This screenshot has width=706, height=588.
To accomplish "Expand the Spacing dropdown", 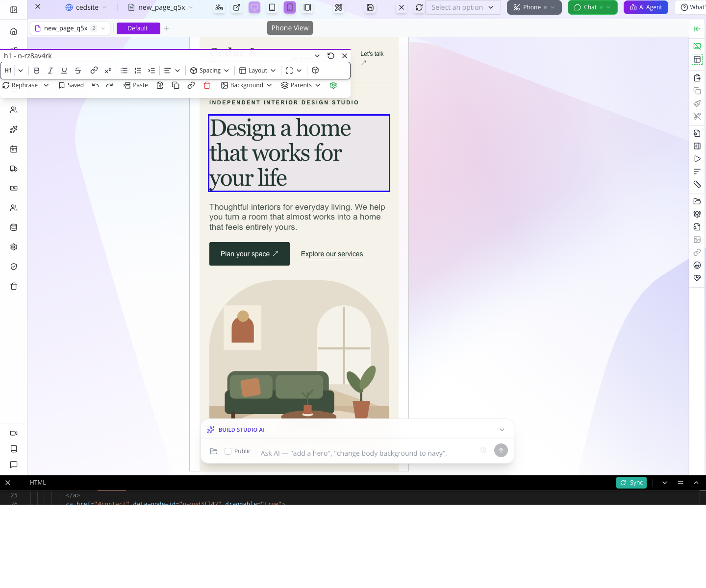I will pyautogui.click(x=210, y=71).
